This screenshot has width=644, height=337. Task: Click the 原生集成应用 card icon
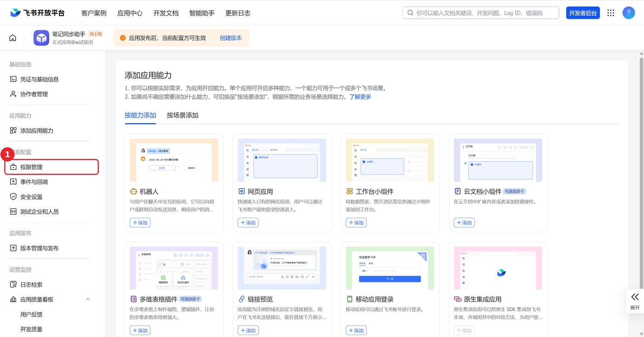click(458, 299)
